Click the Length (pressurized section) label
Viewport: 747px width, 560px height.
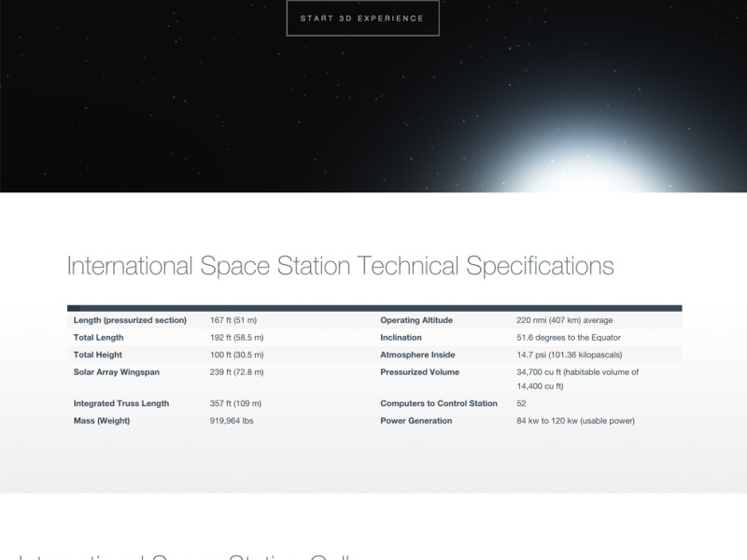[x=130, y=320]
